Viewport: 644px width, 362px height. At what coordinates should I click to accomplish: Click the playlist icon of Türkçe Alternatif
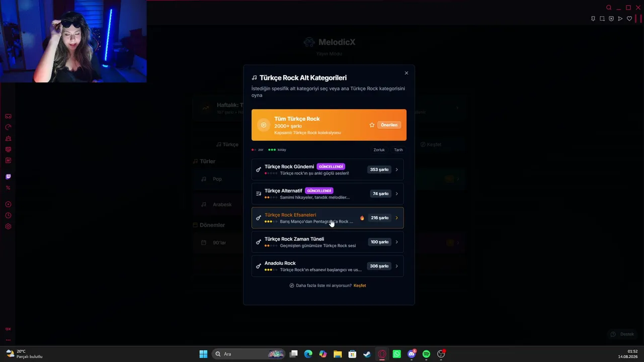pyautogui.click(x=259, y=194)
